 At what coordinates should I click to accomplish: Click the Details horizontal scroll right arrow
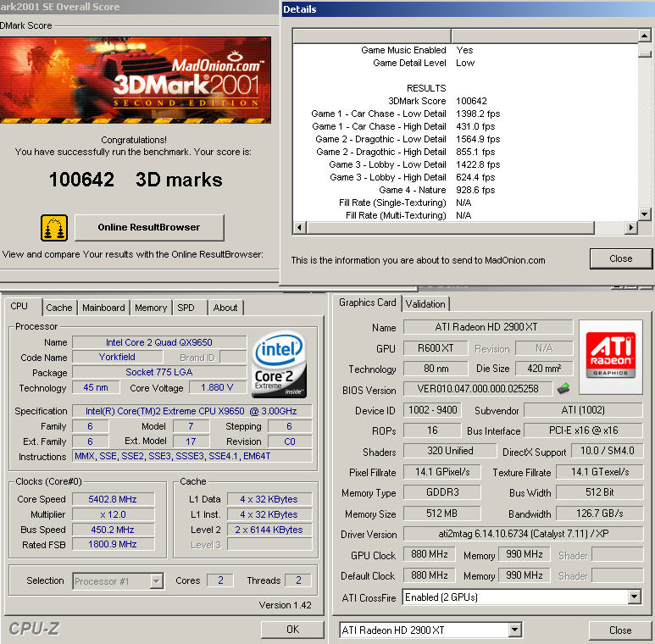[x=630, y=228]
